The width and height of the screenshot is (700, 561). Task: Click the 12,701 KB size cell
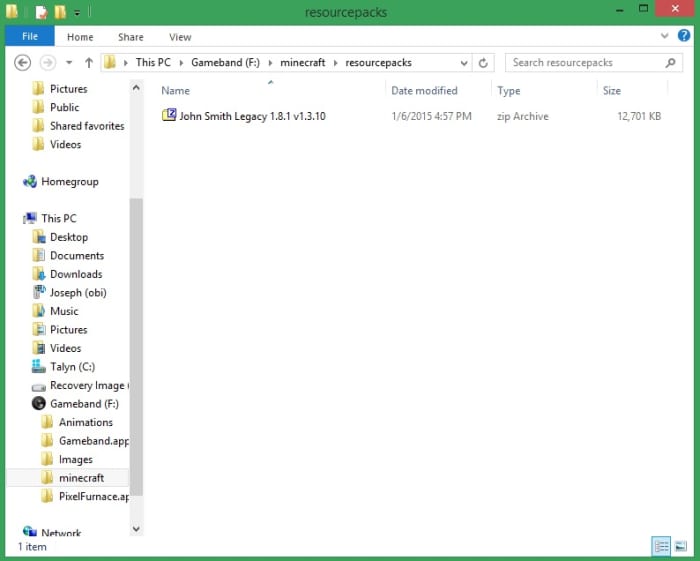tap(639, 116)
